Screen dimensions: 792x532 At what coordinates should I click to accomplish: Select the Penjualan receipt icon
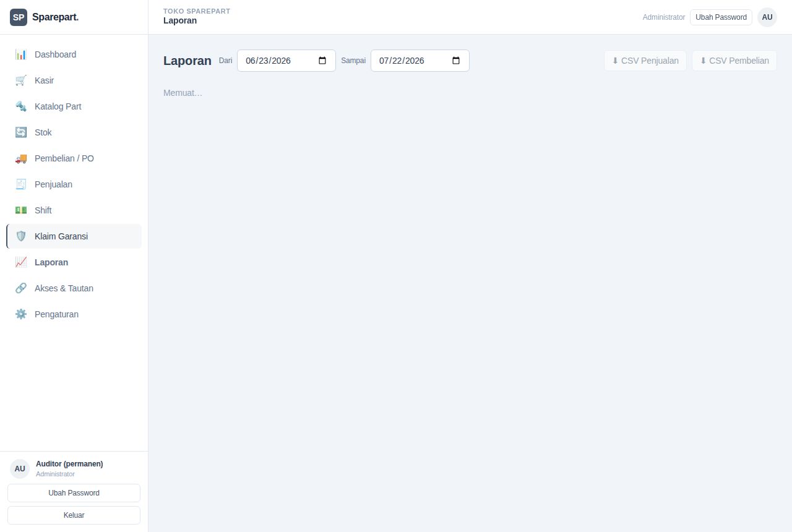21,184
